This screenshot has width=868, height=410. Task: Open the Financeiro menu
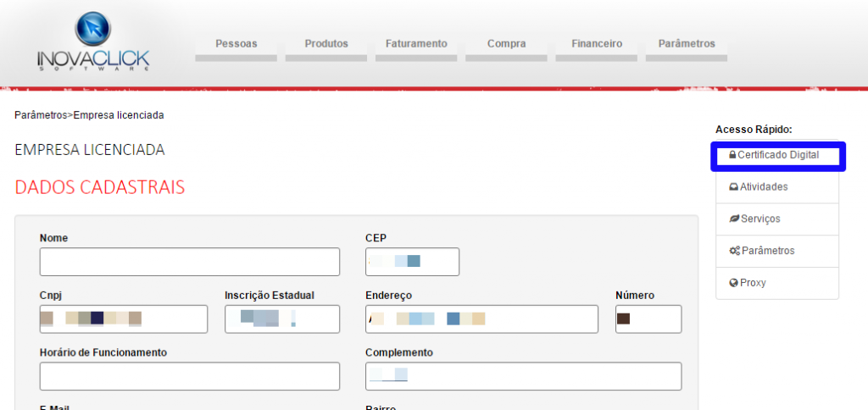click(x=597, y=44)
